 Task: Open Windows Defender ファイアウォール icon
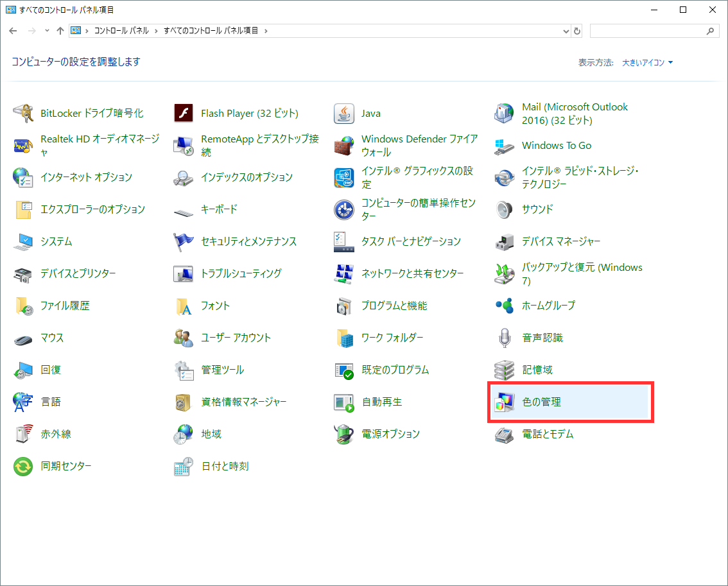point(344,146)
